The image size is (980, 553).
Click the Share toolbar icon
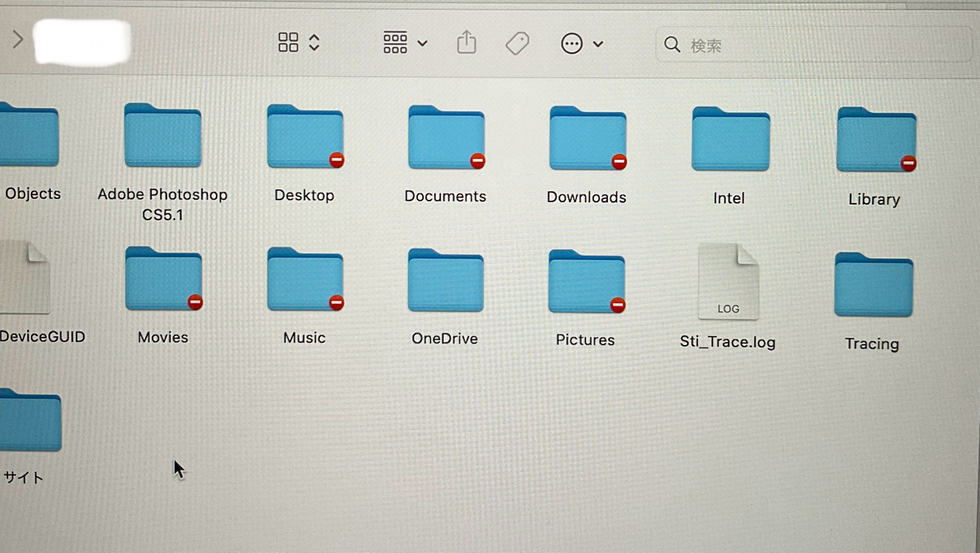(467, 42)
